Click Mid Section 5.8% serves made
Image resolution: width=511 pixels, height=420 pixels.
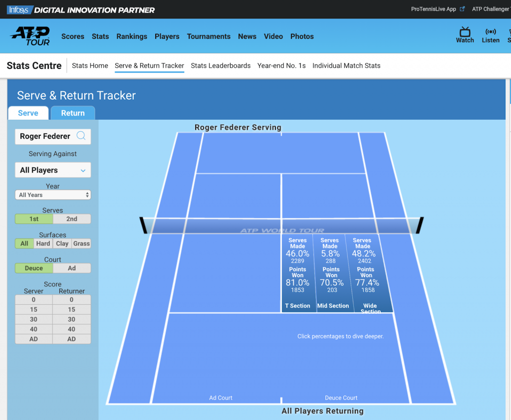click(x=330, y=253)
